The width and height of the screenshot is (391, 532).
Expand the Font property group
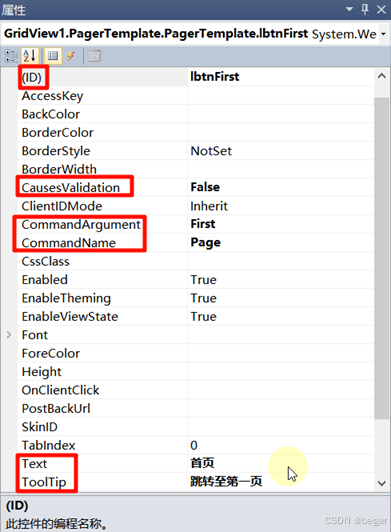click(9, 335)
